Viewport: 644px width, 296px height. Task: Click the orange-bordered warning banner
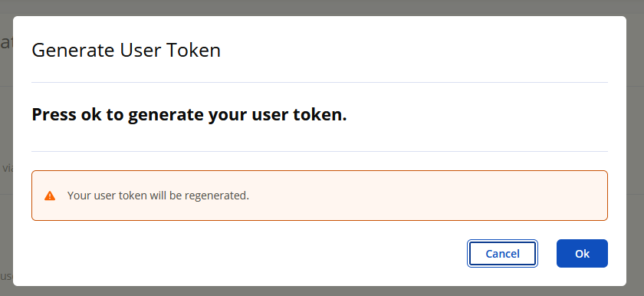click(x=320, y=196)
